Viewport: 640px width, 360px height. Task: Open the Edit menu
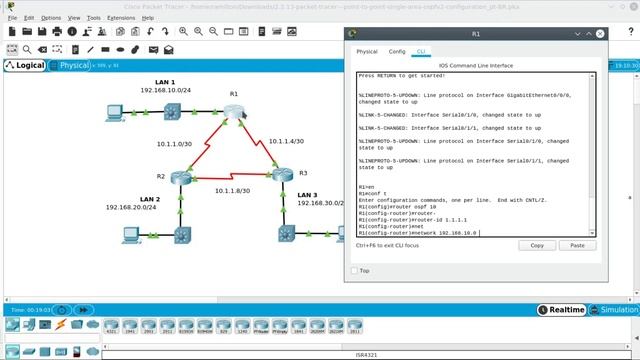coord(29,18)
